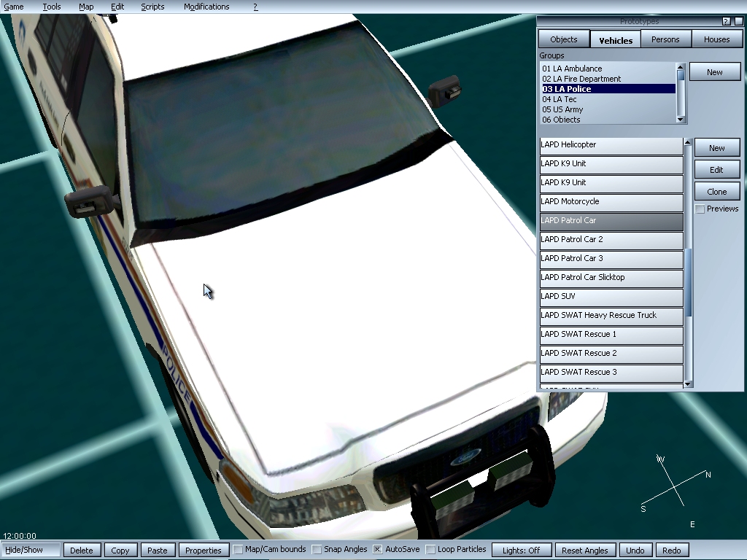The image size is (747, 560).
Task: Click the Delete button
Action: tap(82, 550)
